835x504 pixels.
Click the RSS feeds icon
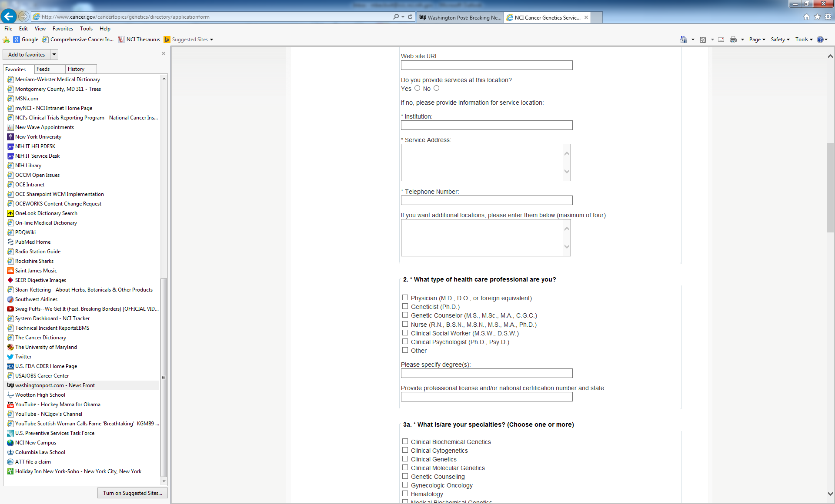703,40
